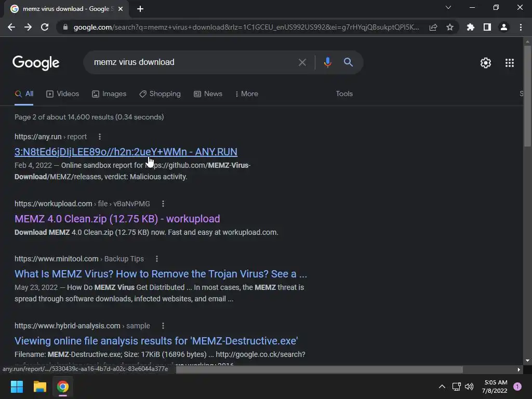Open the Windows Start menu
The width and height of the screenshot is (532, 399).
click(x=17, y=387)
